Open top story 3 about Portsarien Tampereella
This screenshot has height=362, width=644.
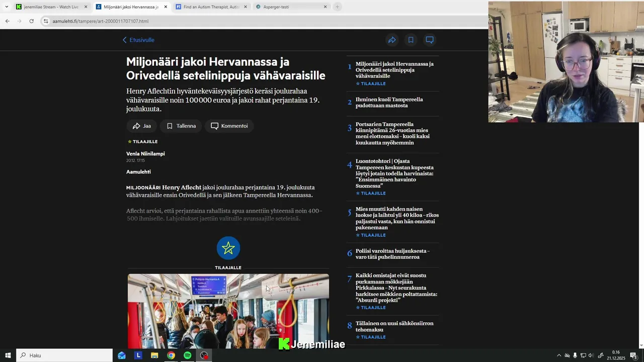pos(392,133)
